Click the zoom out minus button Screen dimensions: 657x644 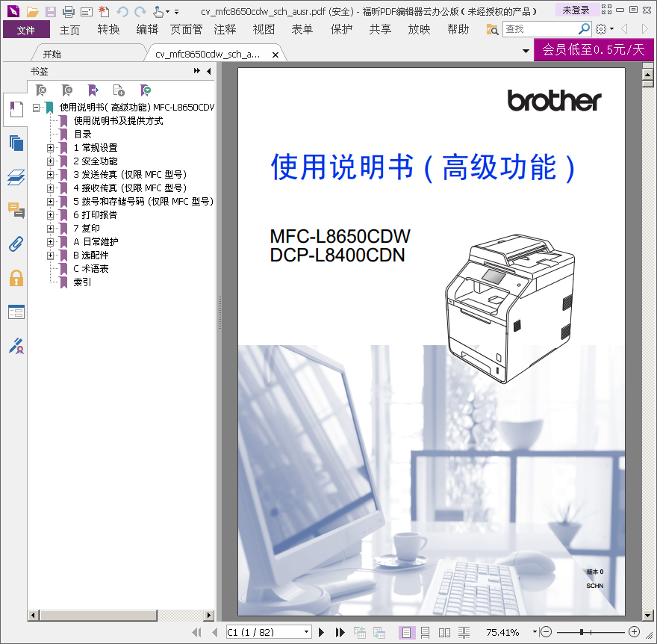(547, 632)
